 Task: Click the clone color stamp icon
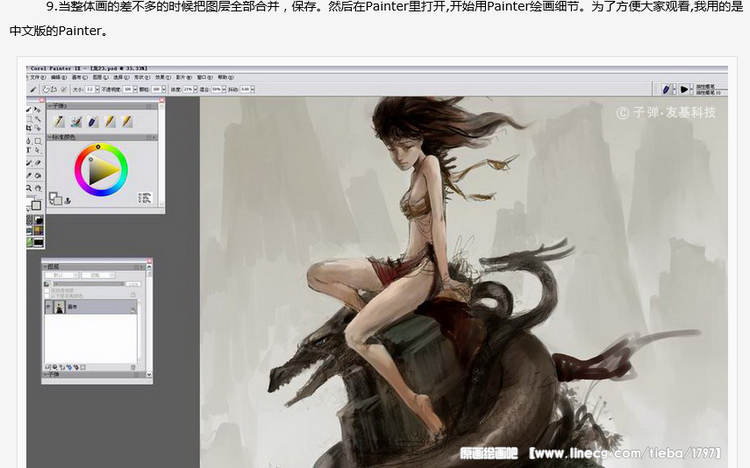pos(67,201)
